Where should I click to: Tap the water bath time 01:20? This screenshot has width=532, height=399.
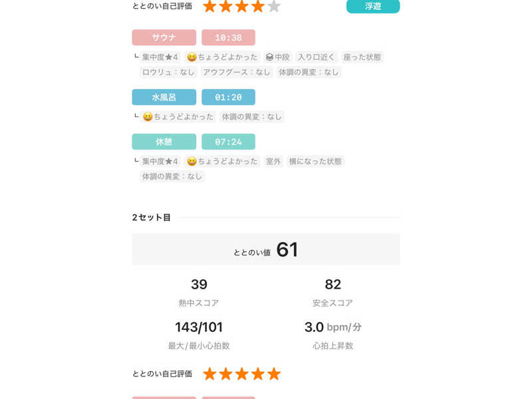228,97
